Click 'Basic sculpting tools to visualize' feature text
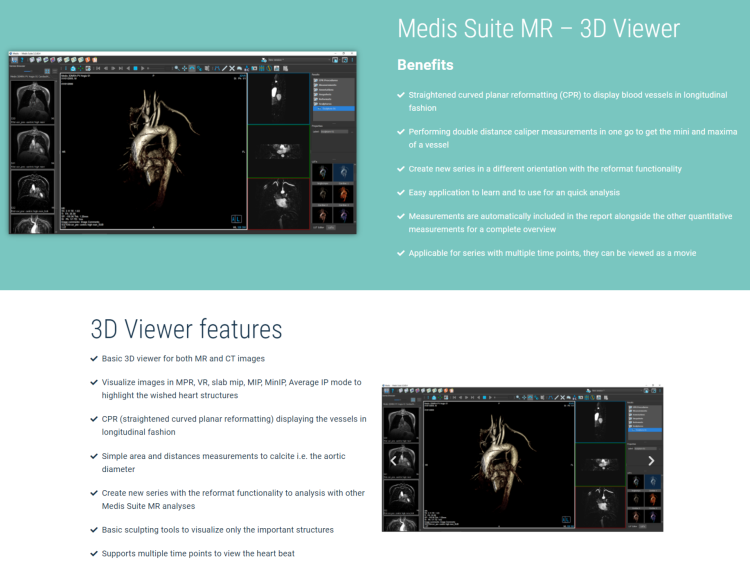Image resolution: width=750 pixels, height=562 pixels. tap(218, 530)
